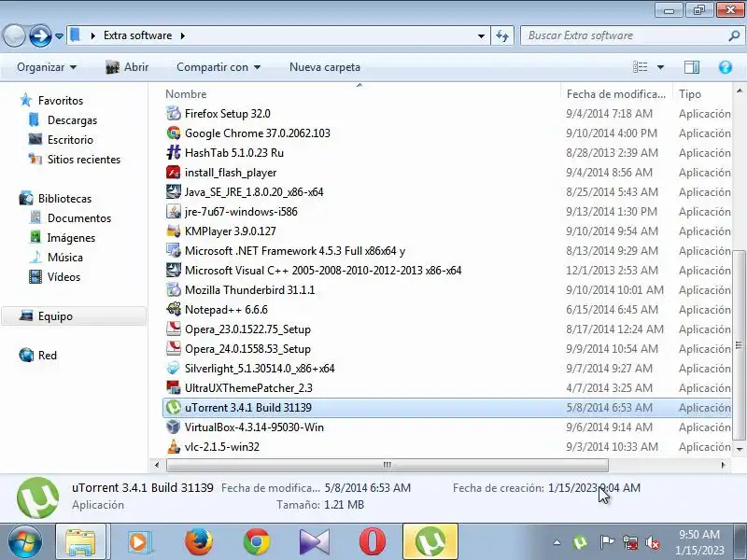Select Equipo in navigation pane
The width and height of the screenshot is (747, 560).
pos(74,316)
